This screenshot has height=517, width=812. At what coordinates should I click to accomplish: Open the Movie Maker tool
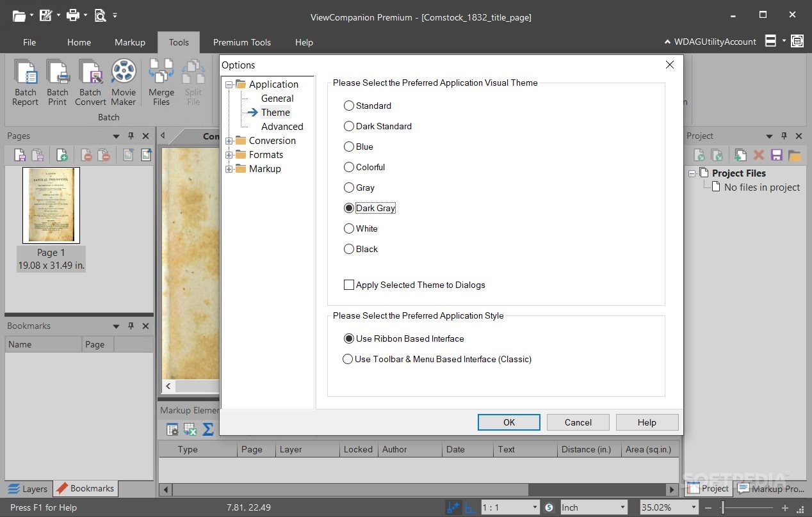124,83
